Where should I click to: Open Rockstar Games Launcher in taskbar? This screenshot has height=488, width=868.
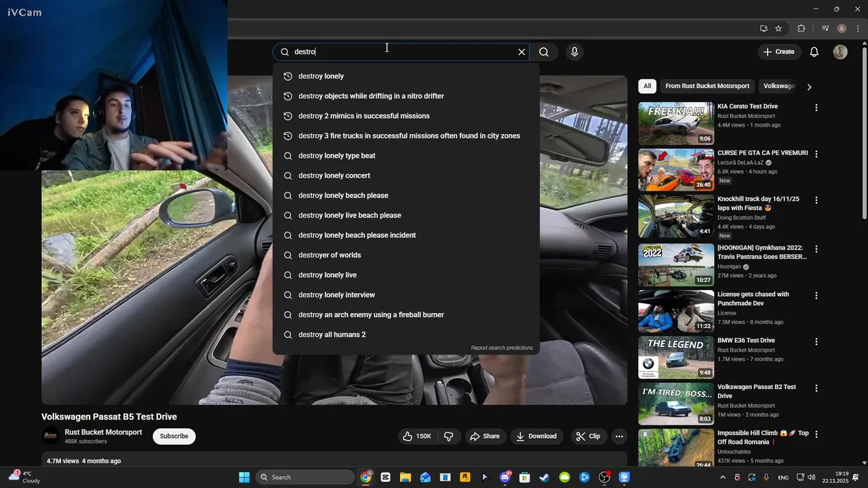pyautogui.click(x=465, y=477)
